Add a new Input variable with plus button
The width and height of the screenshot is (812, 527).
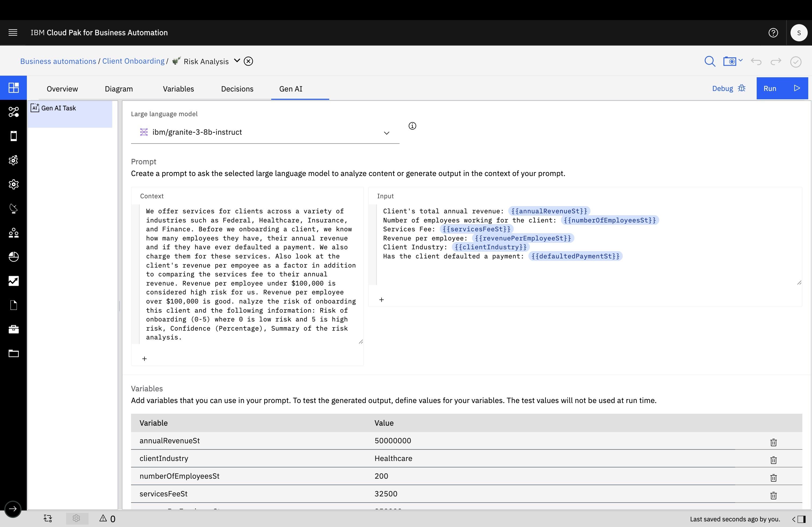(x=381, y=300)
